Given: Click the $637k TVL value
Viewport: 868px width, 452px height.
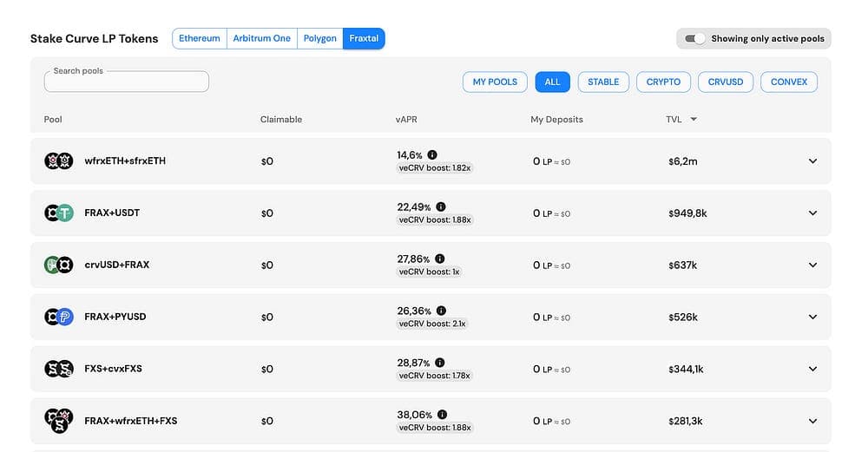Looking at the screenshot, I should tap(682, 265).
